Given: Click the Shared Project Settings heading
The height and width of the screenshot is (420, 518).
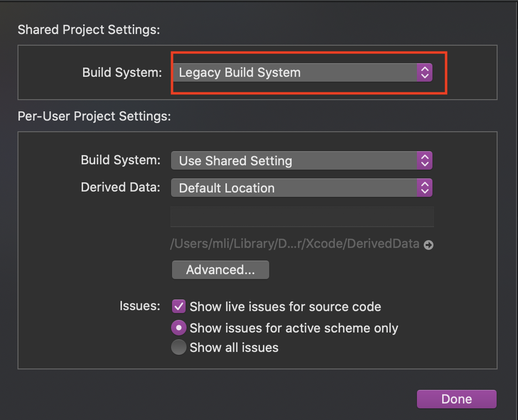Looking at the screenshot, I should (x=89, y=30).
